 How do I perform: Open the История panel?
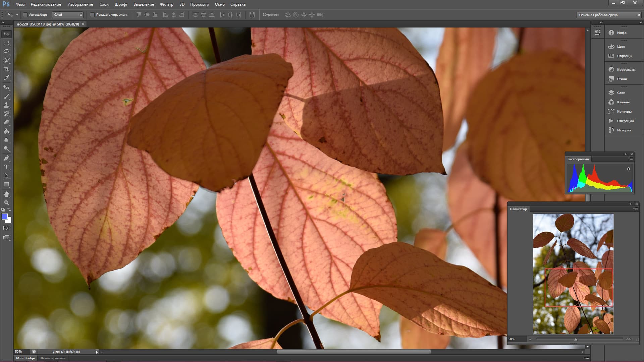[x=623, y=130]
